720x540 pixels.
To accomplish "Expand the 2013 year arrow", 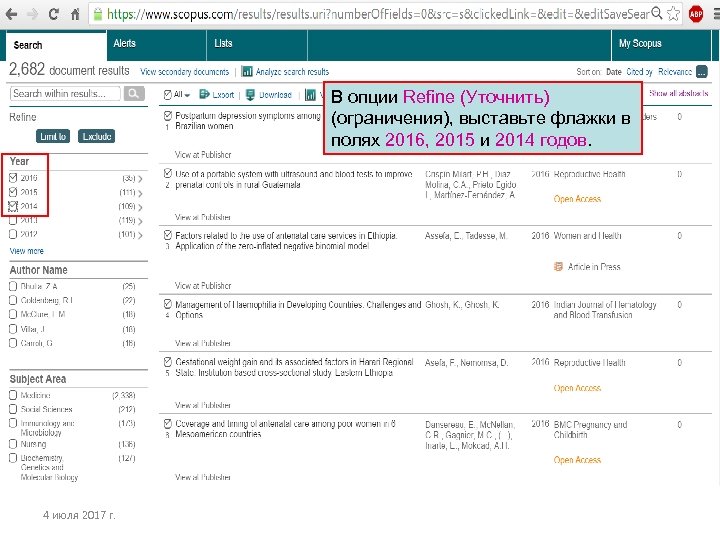I will 140,221.
